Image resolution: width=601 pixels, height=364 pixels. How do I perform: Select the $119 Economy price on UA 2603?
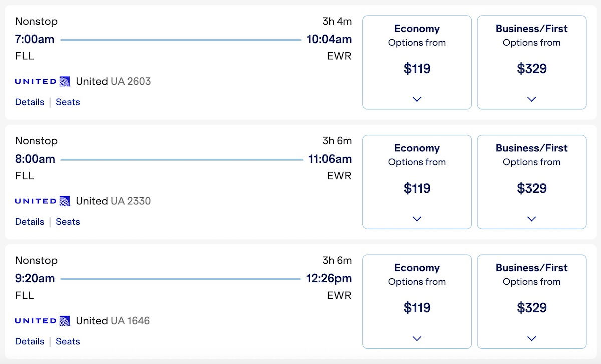pos(417,69)
